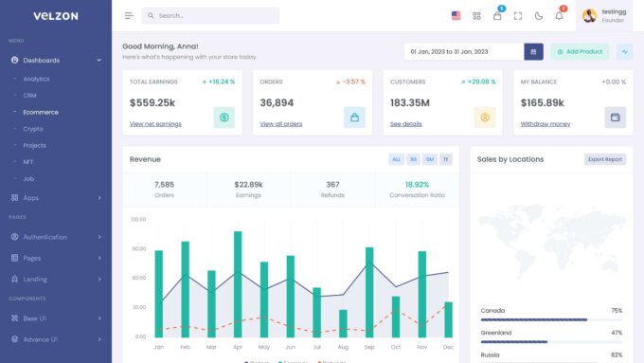Open the Job dashboard

pyautogui.click(x=28, y=178)
